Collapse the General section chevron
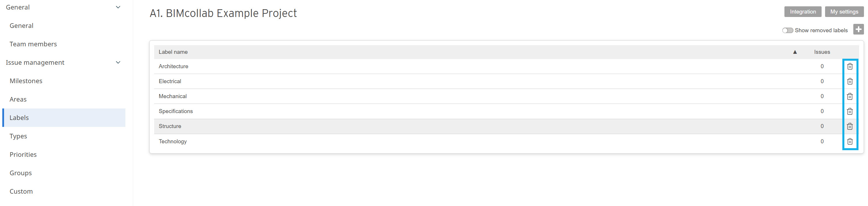 pos(118,7)
